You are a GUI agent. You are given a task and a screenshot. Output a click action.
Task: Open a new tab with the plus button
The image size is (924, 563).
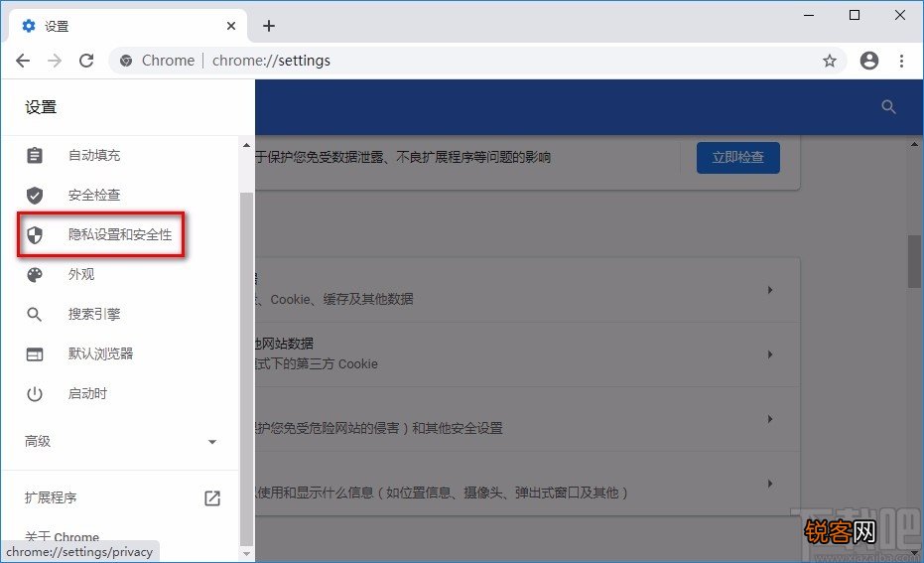(269, 26)
